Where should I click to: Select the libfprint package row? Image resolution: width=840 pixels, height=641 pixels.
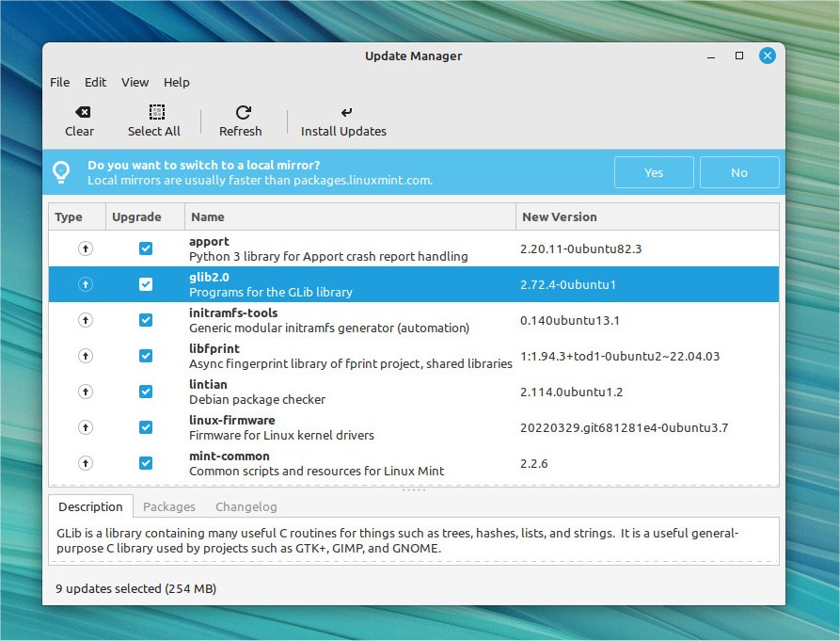(x=350, y=356)
